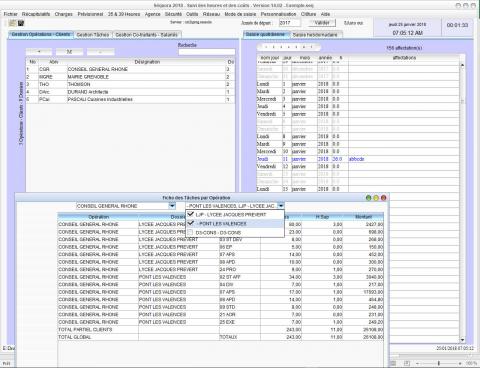The width and height of the screenshot is (480, 368).
Task: Click the Valider button
Action: point(322,23)
